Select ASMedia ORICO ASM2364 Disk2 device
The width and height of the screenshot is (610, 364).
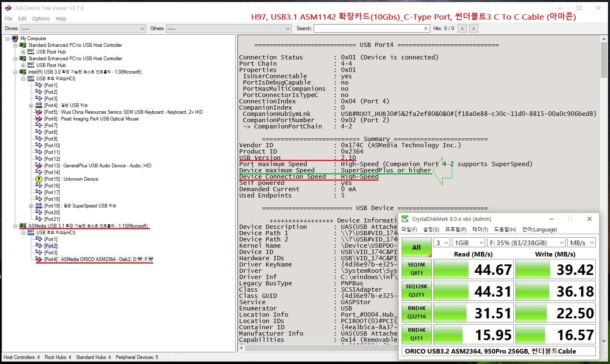pyautogui.click(x=99, y=259)
